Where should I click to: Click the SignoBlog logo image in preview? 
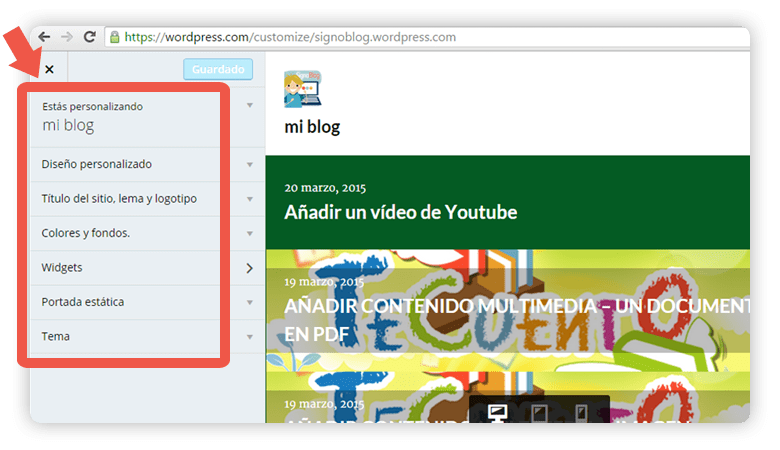click(x=303, y=89)
